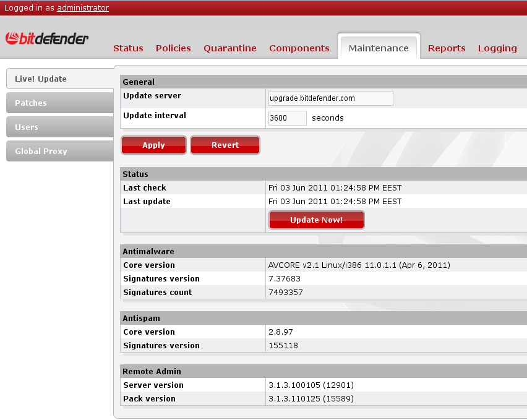Select Live! Update in the sidebar
The image size is (527, 420).
[41, 79]
